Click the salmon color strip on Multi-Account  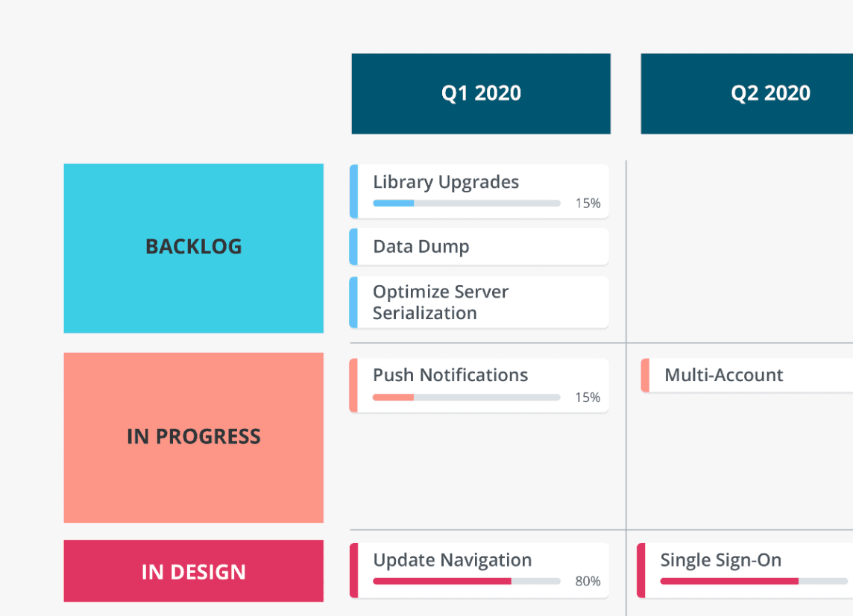645,375
